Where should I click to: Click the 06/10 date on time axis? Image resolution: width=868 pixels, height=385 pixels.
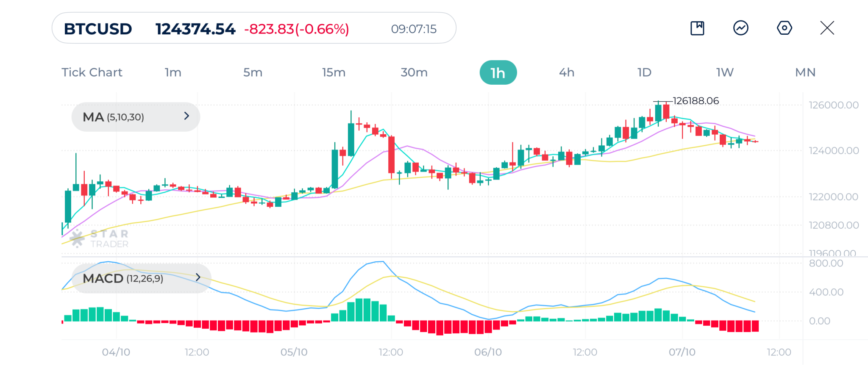(488, 352)
